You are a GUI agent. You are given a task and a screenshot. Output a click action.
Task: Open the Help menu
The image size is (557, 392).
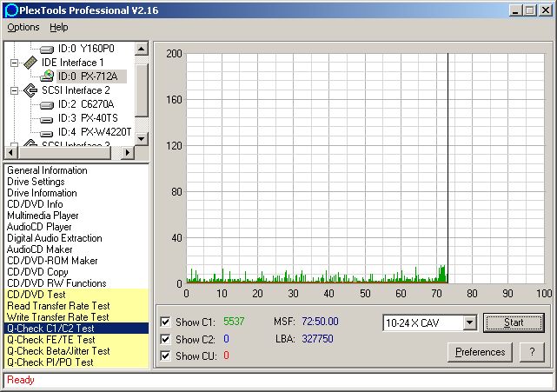click(58, 27)
